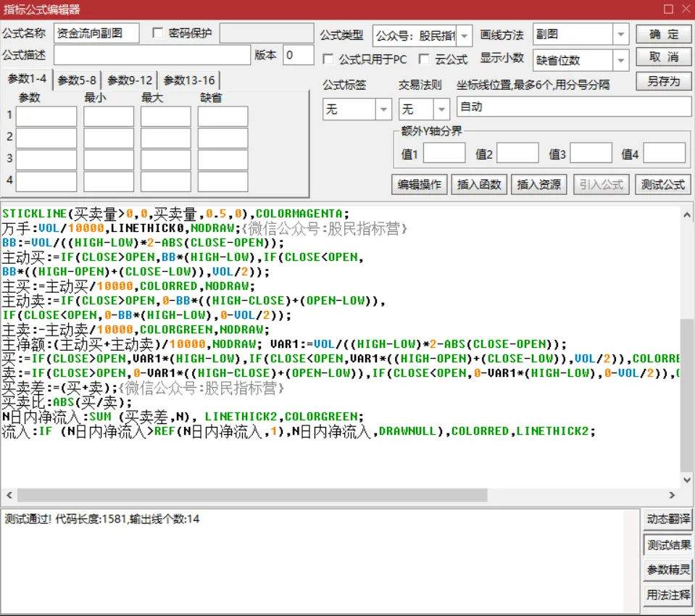Click the horizontal scroll right arrow

click(x=672, y=495)
